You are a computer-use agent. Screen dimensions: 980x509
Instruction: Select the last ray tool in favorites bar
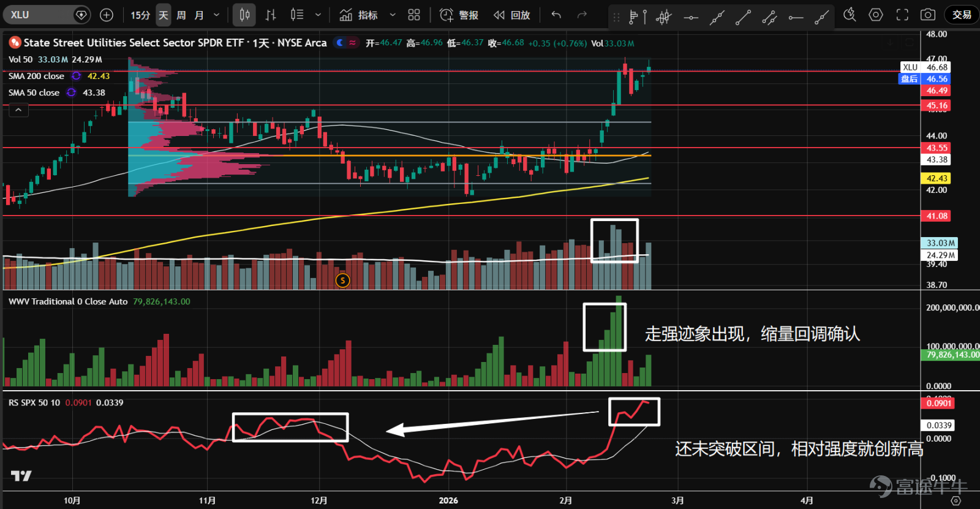(822, 18)
